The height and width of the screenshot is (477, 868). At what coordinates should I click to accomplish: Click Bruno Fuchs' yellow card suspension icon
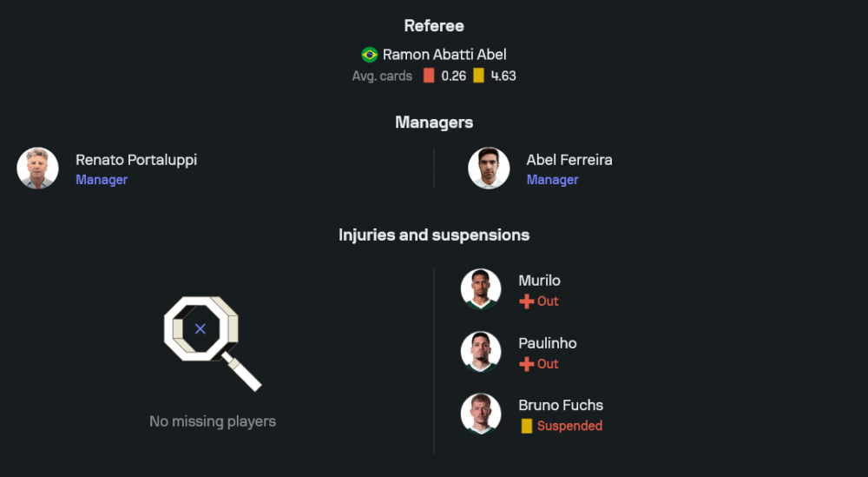point(526,426)
